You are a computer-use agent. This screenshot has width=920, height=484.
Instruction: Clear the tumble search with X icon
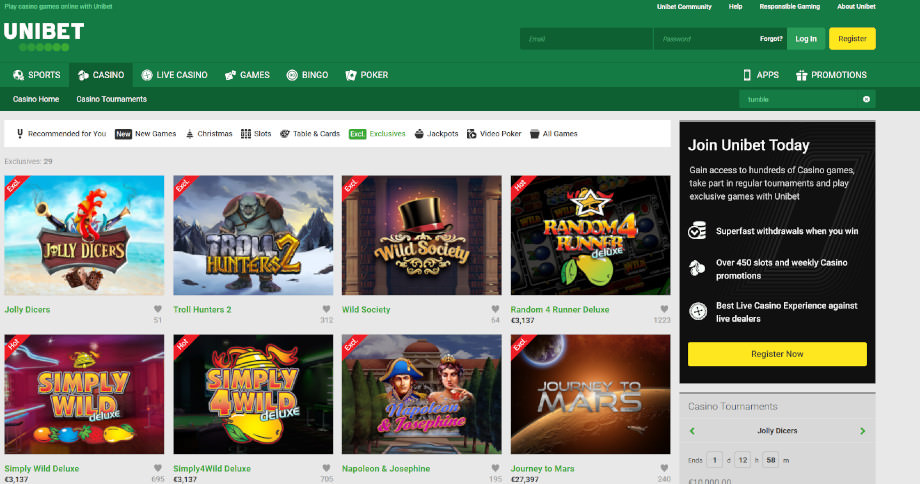click(866, 99)
